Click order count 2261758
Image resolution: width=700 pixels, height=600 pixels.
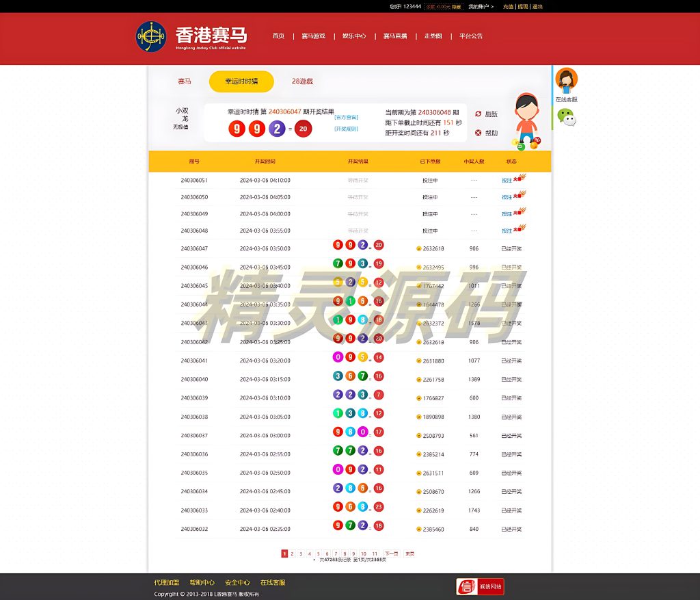pos(433,380)
